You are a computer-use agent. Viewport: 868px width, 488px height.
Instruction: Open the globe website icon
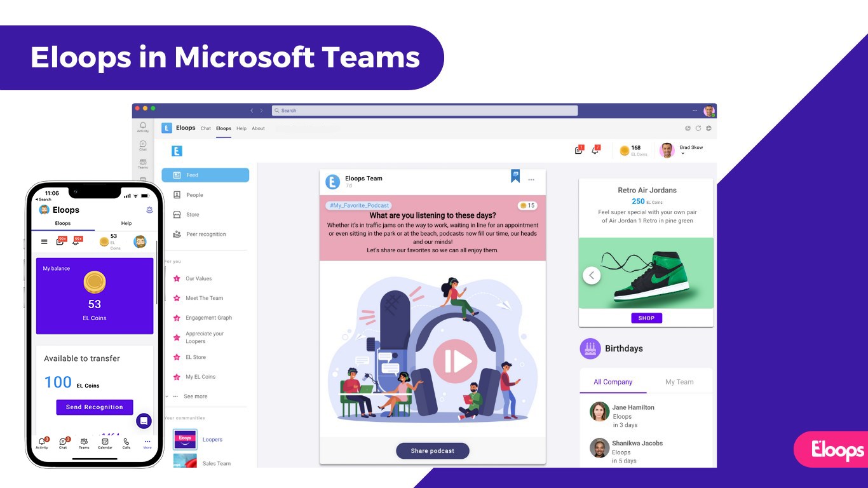[x=709, y=128]
